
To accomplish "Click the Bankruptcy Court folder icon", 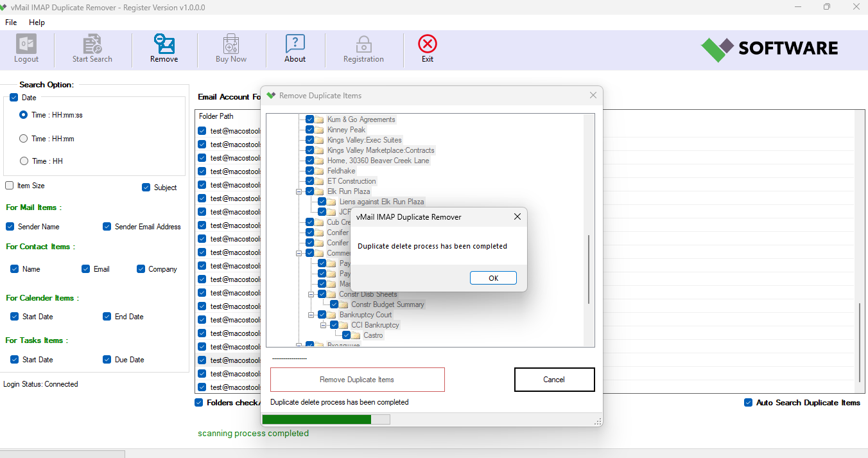I will [x=331, y=315].
